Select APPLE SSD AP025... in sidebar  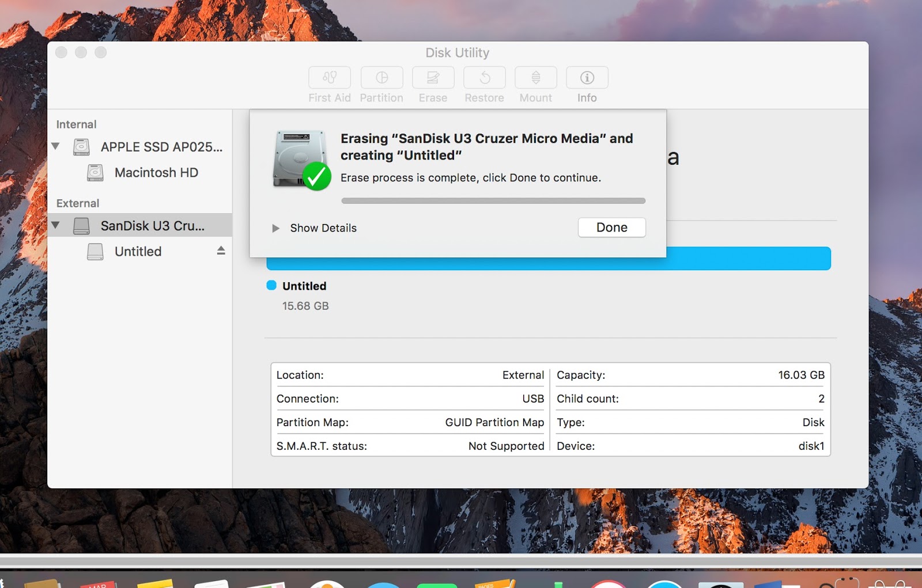(x=140, y=147)
